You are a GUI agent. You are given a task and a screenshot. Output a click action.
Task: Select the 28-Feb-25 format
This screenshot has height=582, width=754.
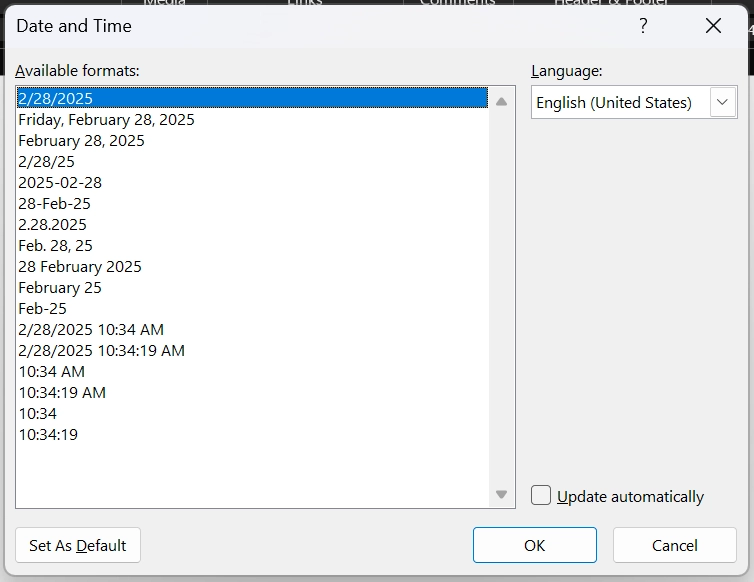[x=54, y=203]
